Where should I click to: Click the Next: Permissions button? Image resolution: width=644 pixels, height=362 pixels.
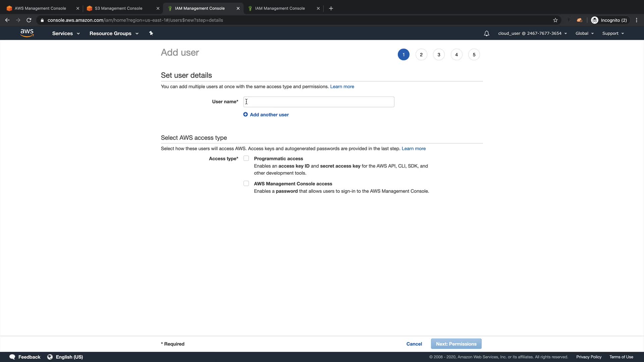pos(456,344)
